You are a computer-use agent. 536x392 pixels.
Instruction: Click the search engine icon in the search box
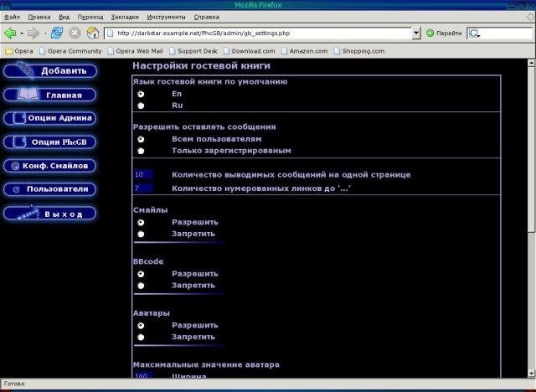474,34
